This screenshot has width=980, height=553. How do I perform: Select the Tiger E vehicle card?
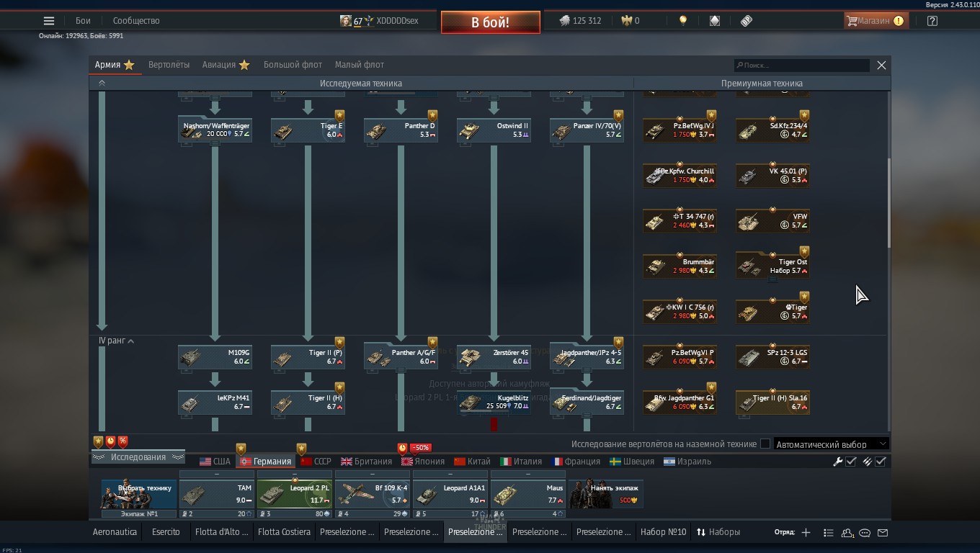(308, 130)
